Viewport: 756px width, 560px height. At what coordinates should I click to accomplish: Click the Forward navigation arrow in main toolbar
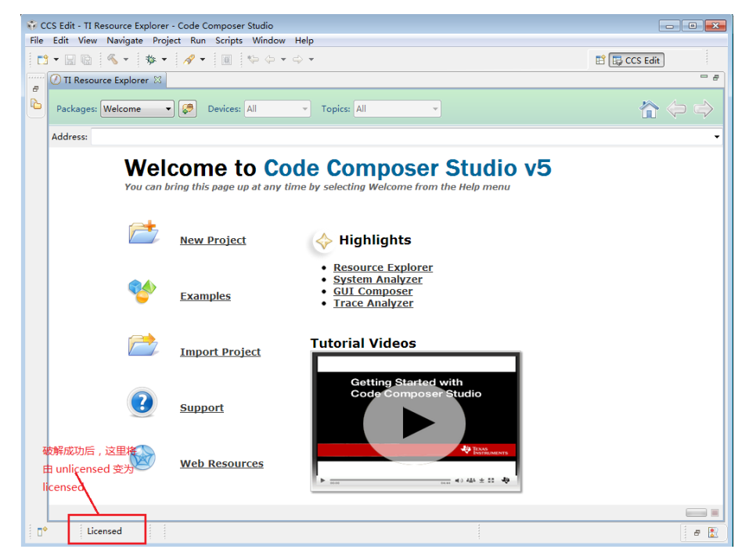298,60
